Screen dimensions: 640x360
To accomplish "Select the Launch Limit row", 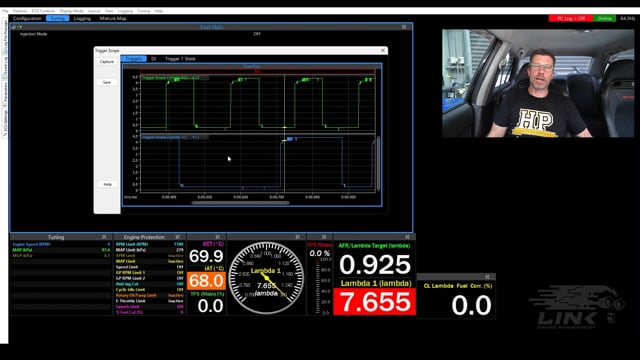I will pos(149,307).
